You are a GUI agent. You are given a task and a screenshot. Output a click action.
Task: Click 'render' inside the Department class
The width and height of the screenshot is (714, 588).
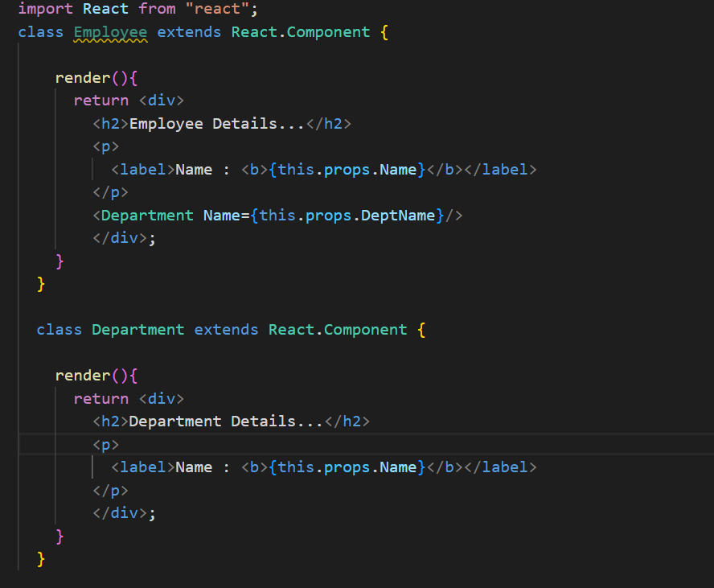83,376
